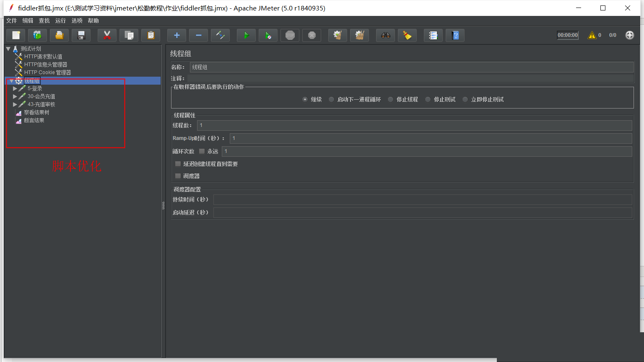Click the plus icon to expand all

177,36
